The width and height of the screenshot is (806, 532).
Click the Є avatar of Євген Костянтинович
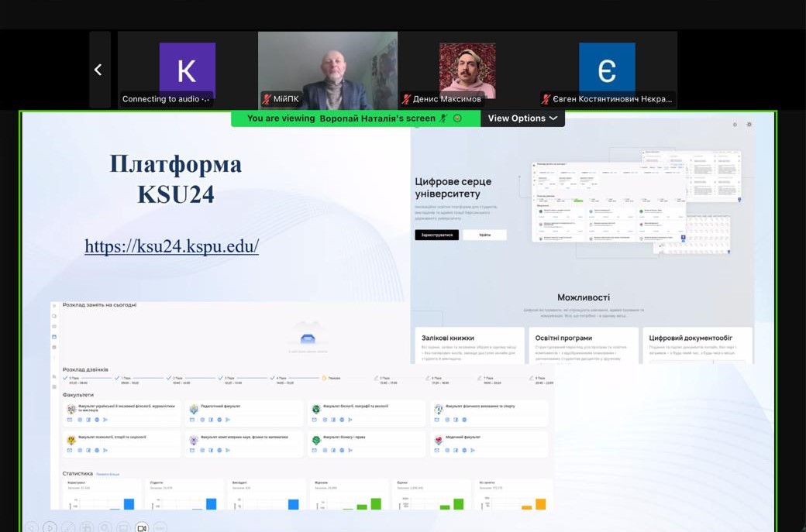click(x=607, y=70)
